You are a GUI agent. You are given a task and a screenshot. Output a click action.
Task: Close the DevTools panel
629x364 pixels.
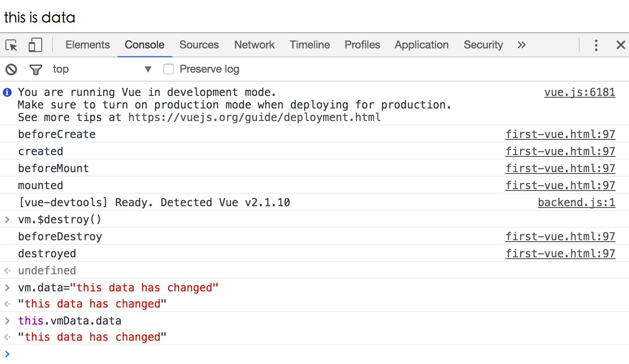click(620, 45)
